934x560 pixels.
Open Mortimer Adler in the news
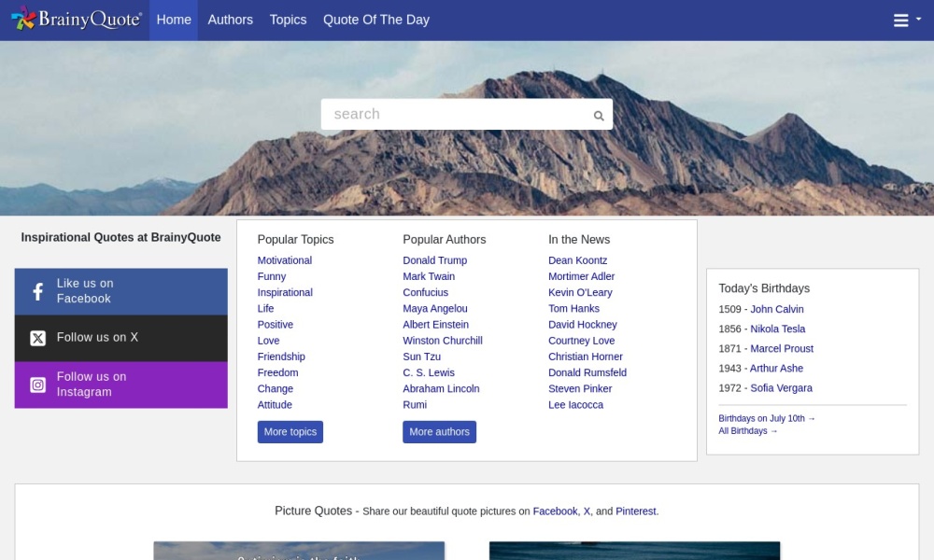click(581, 276)
